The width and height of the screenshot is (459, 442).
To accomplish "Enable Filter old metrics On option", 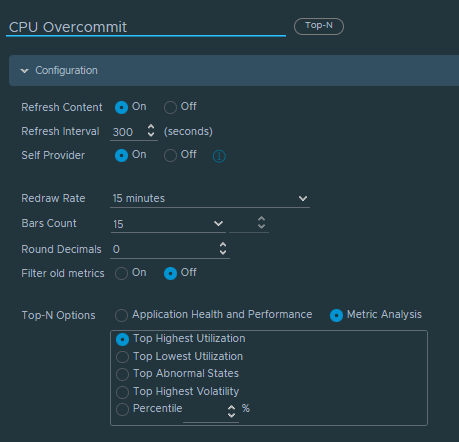I will (x=121, y=273).
